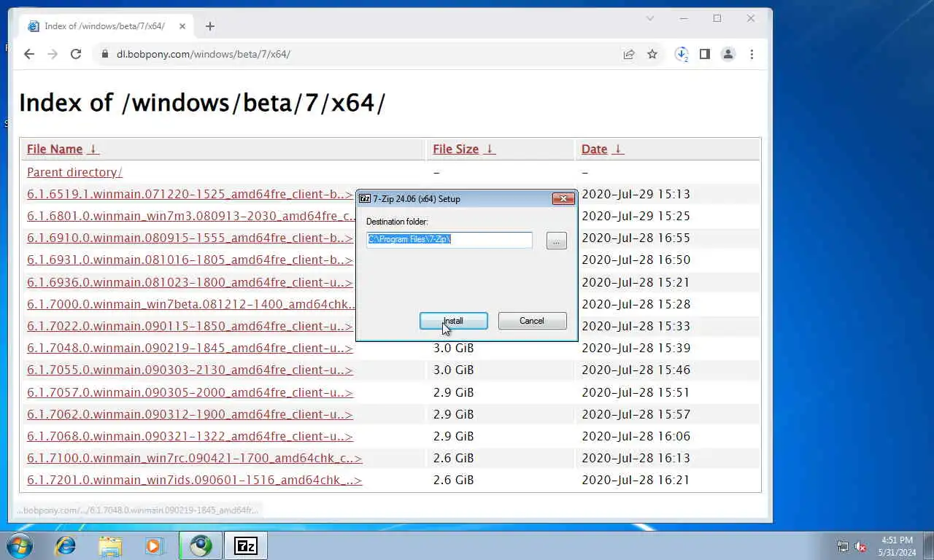Open the 6.1.6931.0.winmain.081016-1805 link
The height and width of the screenshot is (560, 934).
click(190, 260)
